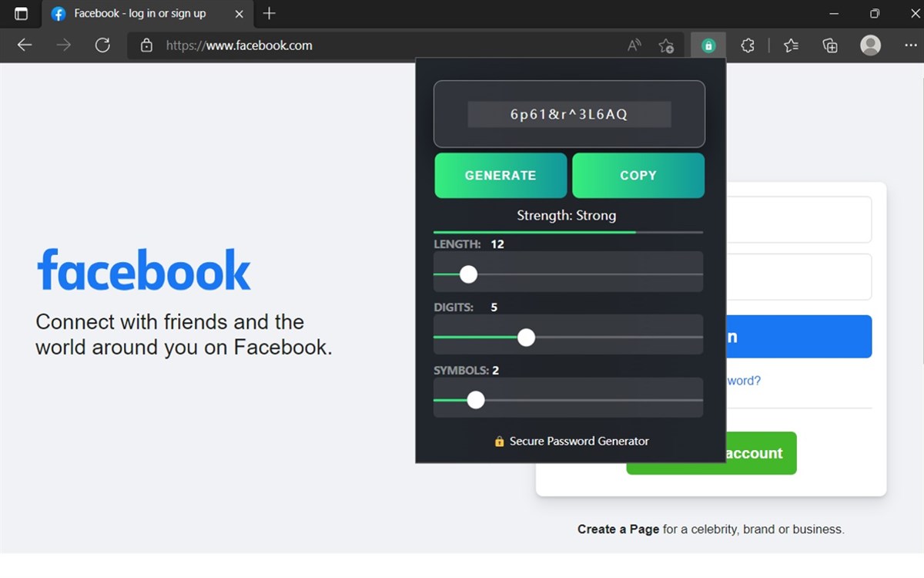
Task: Go forward to the next page
Action: coord(64,45)
